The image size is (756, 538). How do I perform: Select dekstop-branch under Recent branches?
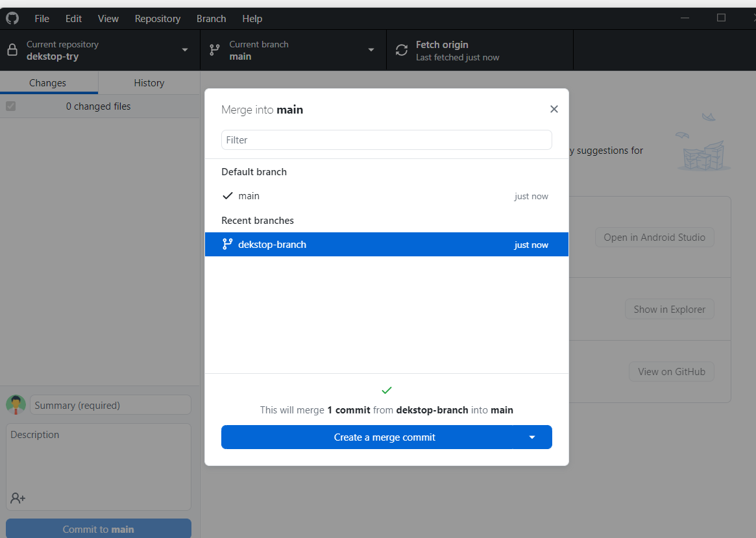tap(387, 244)
